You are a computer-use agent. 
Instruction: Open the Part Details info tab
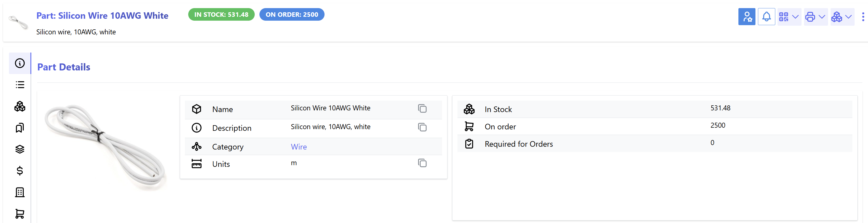tap(20, 63)
